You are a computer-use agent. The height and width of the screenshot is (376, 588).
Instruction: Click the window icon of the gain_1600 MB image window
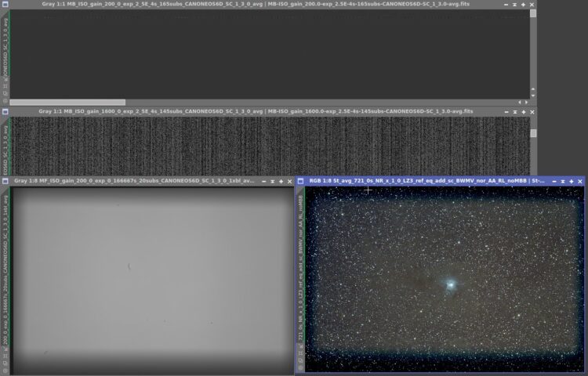(5, 111)
